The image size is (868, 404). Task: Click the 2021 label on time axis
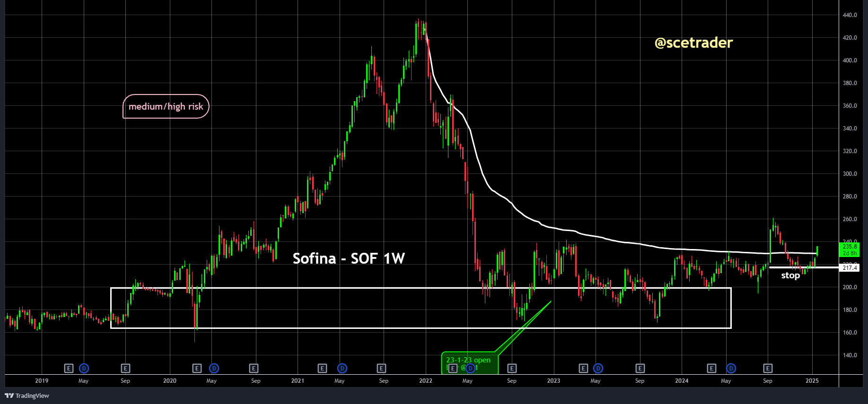tap(298, 381)
